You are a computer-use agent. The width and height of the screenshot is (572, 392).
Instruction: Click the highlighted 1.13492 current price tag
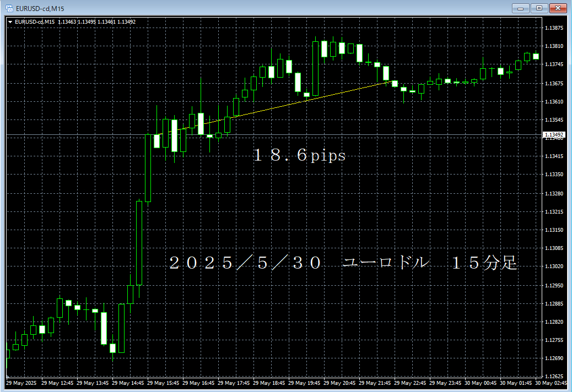click(x=553, y=134)
